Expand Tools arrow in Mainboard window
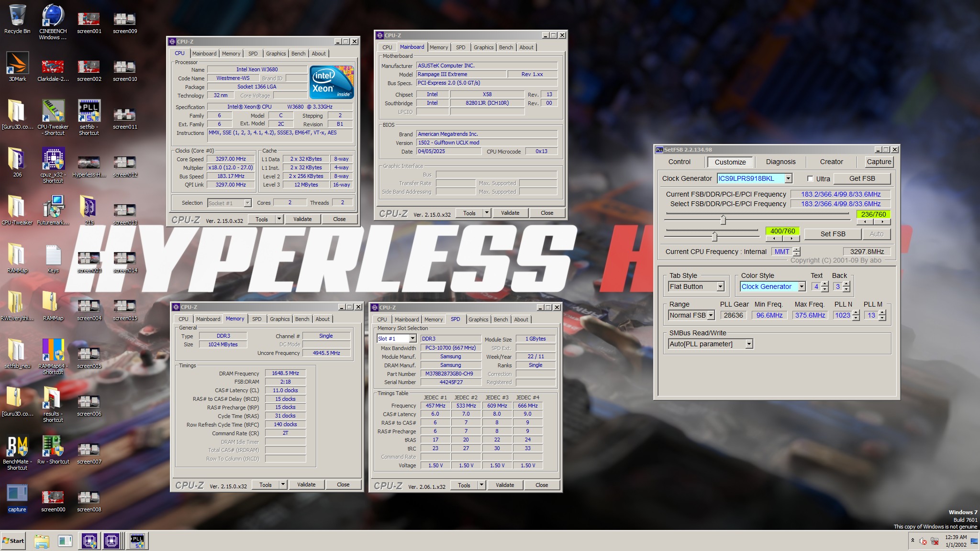 click(487, 213)
